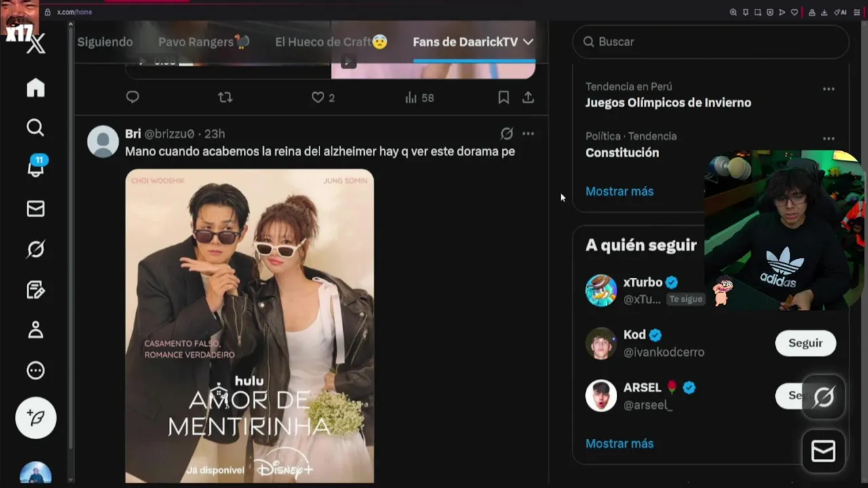Focus the Buscar search field

tap(711, 42)
